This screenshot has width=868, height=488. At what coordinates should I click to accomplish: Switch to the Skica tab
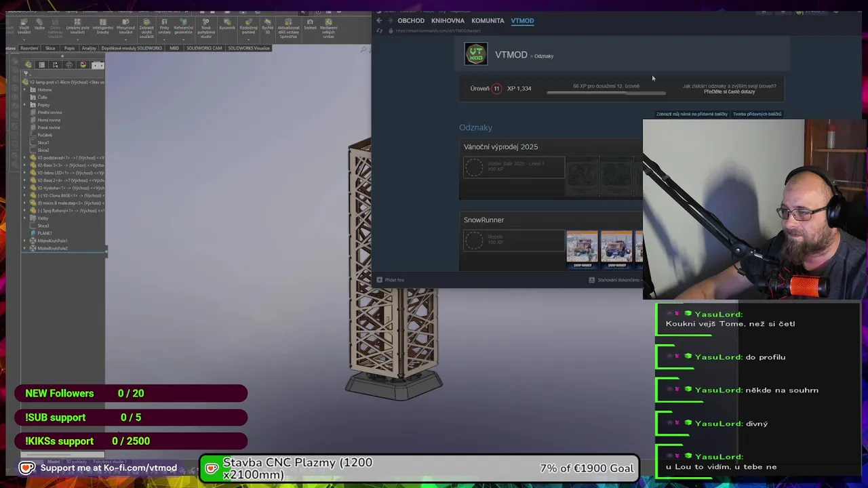coord(50,48)
